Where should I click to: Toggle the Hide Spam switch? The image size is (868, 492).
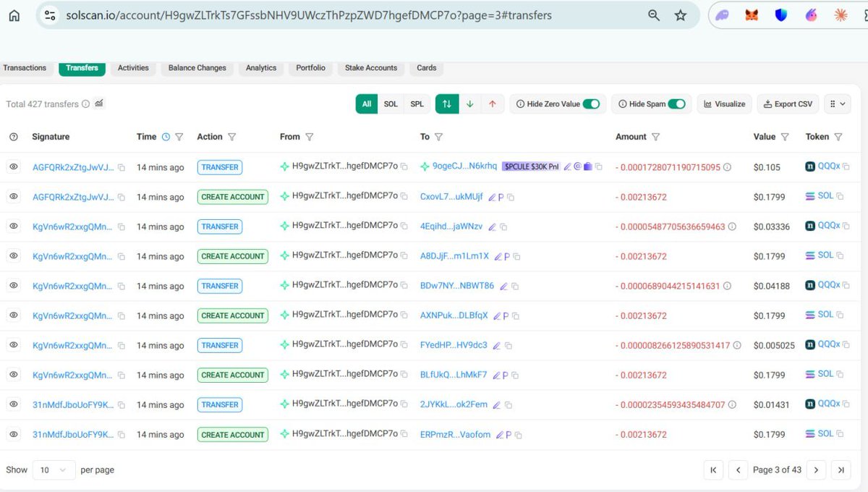click(x=676, y=104)
